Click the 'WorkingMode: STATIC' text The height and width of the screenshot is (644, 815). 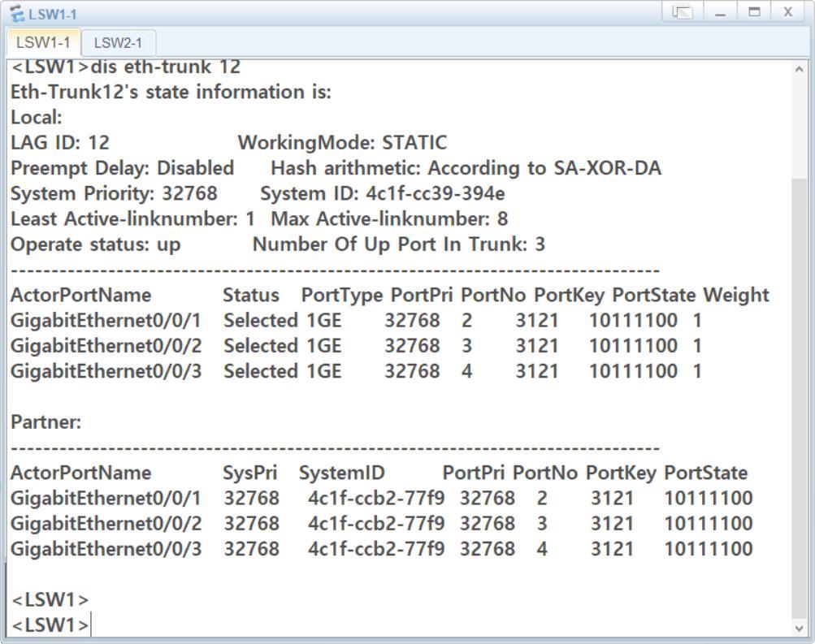(x=341, y=143)
